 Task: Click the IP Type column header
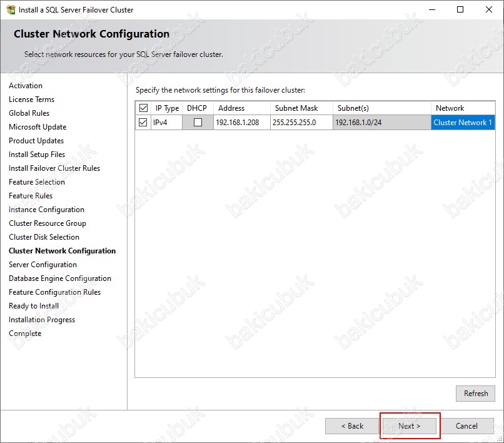coord(167,108)
